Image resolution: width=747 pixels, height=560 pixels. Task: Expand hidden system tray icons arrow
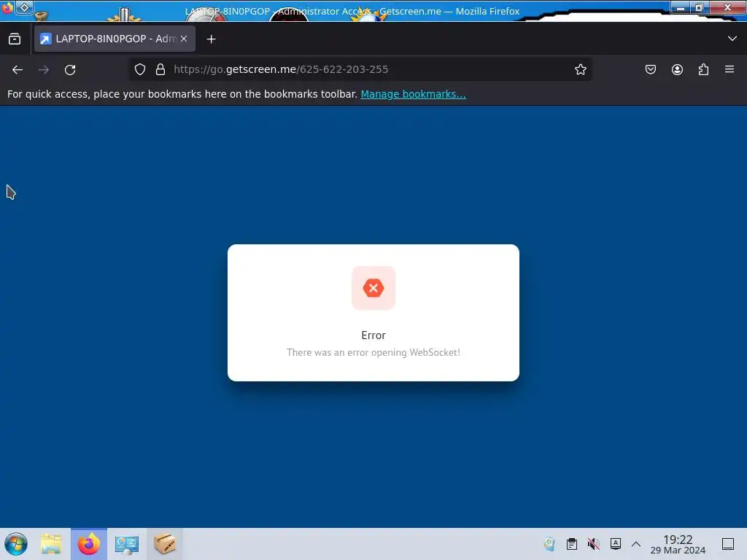pos(636,544)
